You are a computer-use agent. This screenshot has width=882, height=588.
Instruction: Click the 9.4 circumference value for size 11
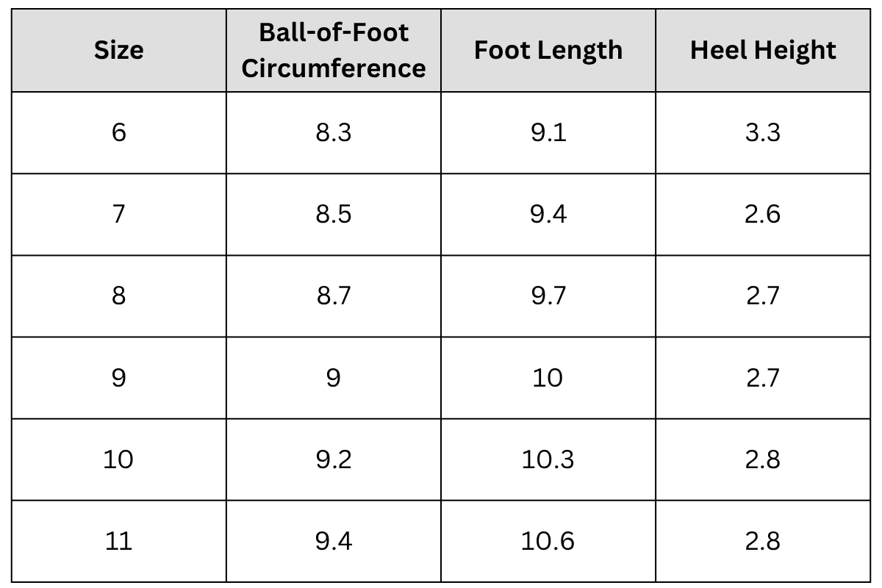[x=334, y=541]
